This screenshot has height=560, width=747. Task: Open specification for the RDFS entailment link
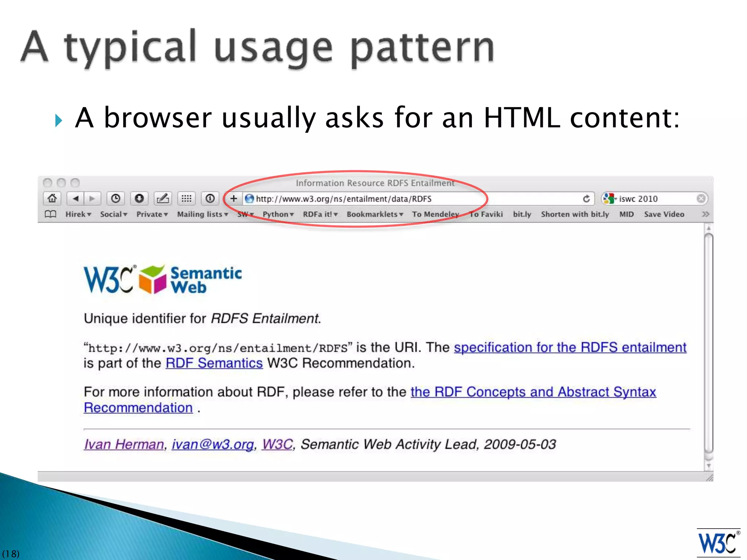pos(570,347)
